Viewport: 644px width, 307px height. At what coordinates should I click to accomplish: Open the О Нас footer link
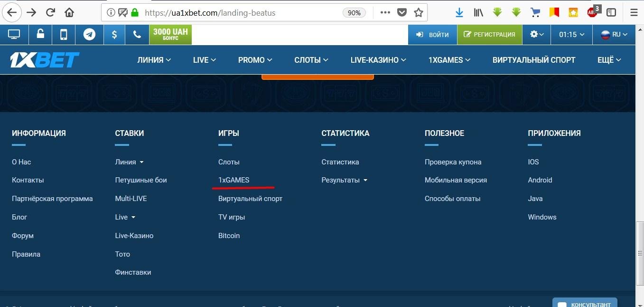point(21,162)
